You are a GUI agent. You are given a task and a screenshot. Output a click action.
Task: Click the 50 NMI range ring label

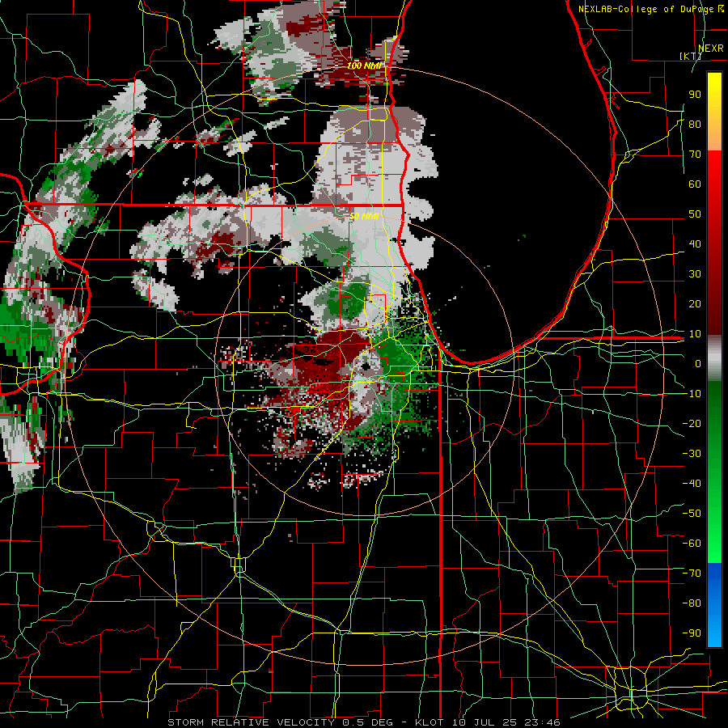[x=364, y=216]
